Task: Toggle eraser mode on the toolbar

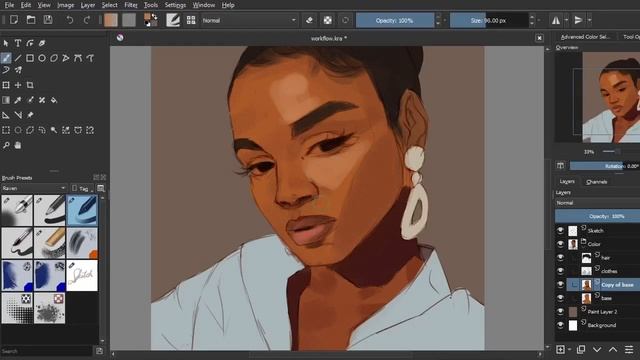Action: (x=309, y=20)
